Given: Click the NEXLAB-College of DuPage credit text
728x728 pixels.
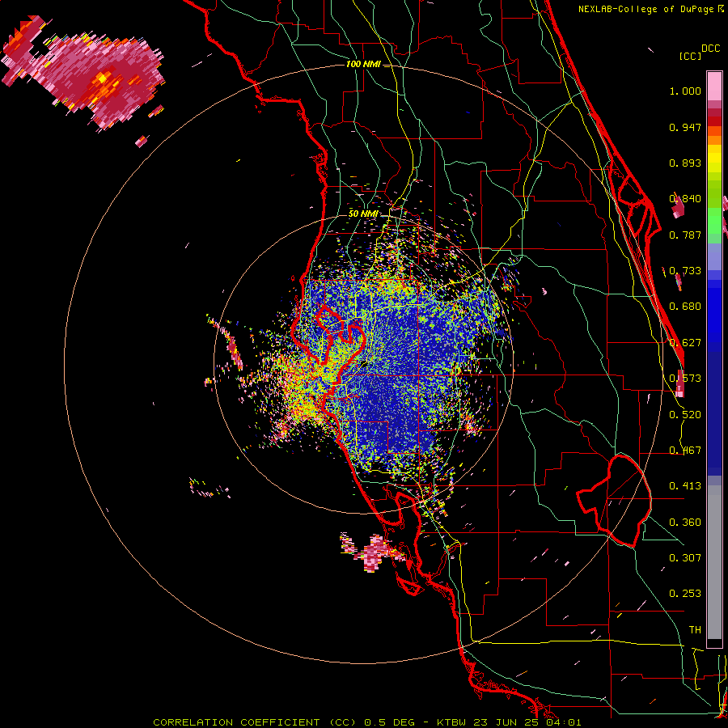Looking at the screenshot, I should coord(650,9).
